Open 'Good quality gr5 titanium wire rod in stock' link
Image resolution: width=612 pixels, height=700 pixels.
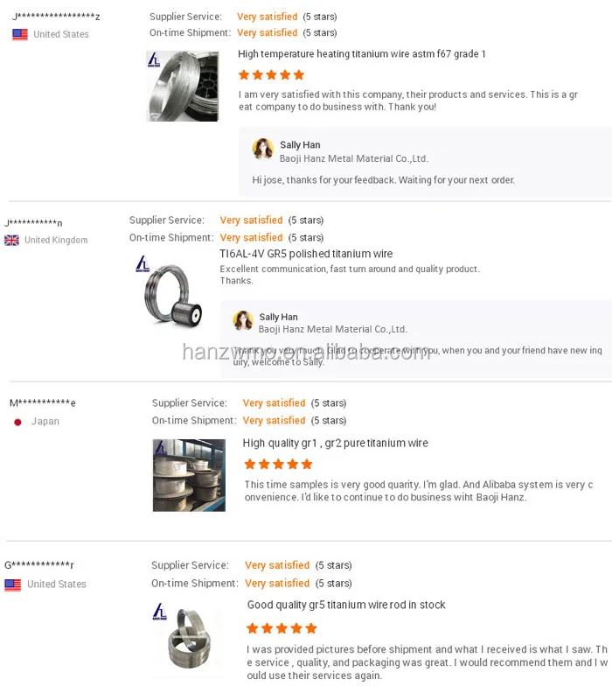pyautogui.click(x=346, y=605)
